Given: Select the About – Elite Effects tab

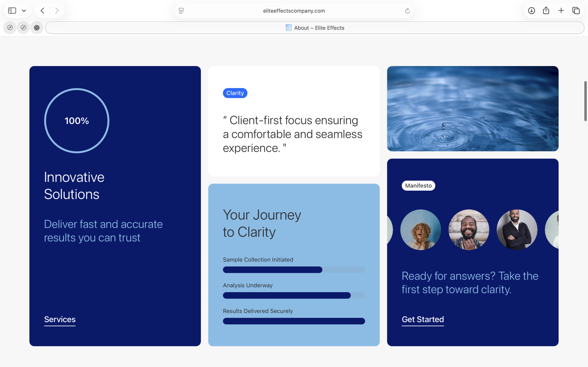Looking at the screenshot, I should coord(315,28).
